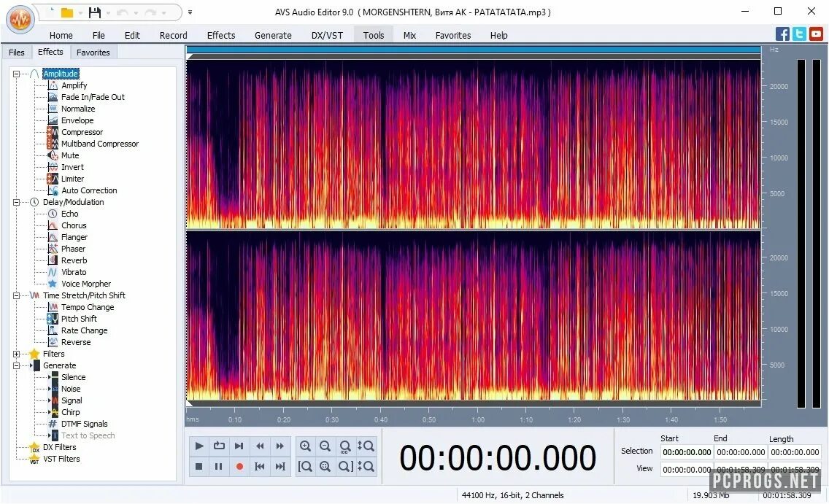Click the vertical zoom out icon
This screenshot has height=504, width=829.
point(366,467)
